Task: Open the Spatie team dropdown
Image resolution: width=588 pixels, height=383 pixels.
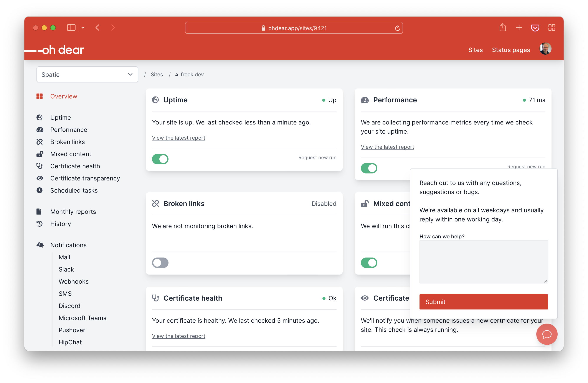Action: point(87,74)
